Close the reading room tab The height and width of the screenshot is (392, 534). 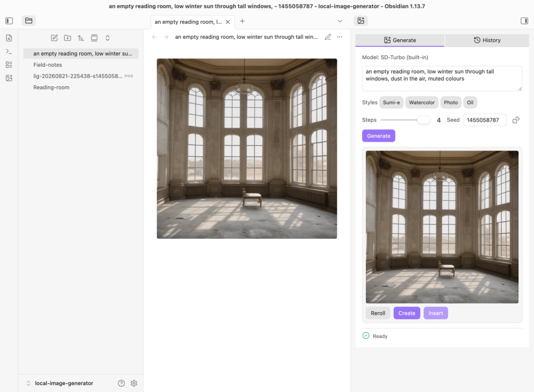tap(228, 22)
